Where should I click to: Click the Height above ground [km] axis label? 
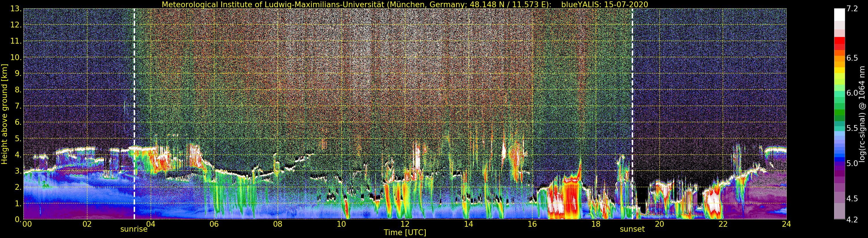tap(4, 114)
